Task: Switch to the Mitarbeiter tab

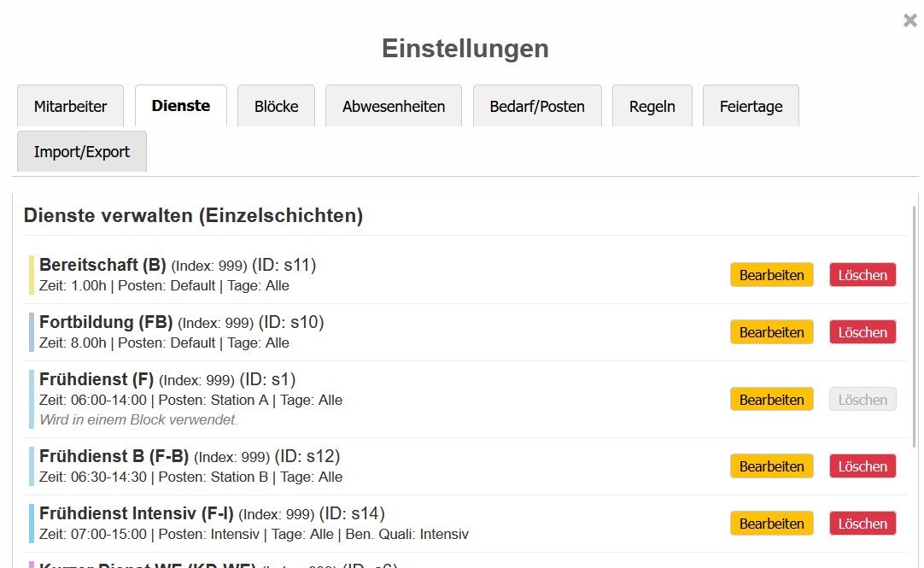Action: (70, 107)
